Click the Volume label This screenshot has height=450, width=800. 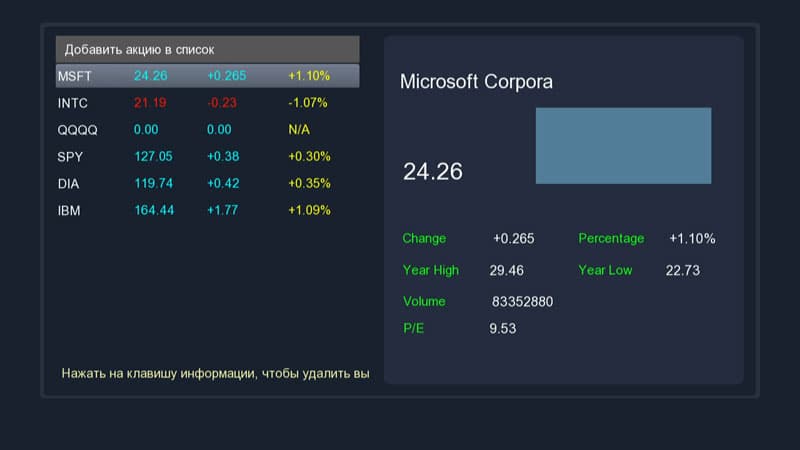pyautogui.click(x=424, y=302)
